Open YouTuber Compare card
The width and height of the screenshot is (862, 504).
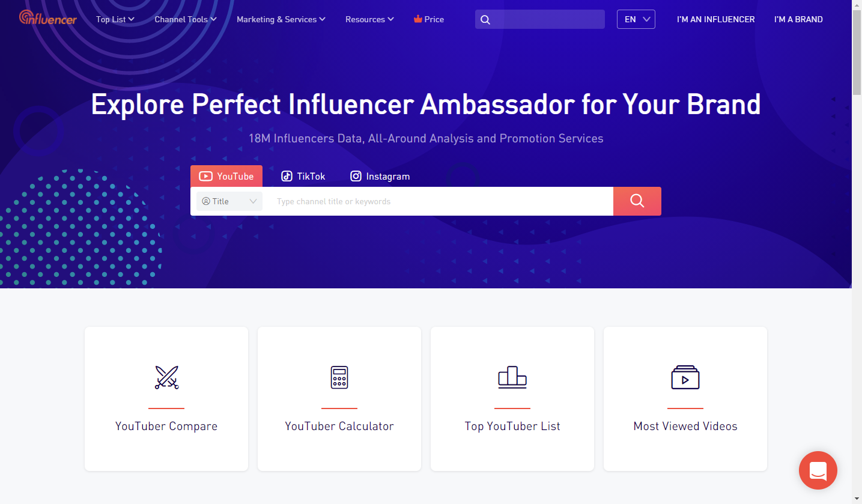point(166,399)
